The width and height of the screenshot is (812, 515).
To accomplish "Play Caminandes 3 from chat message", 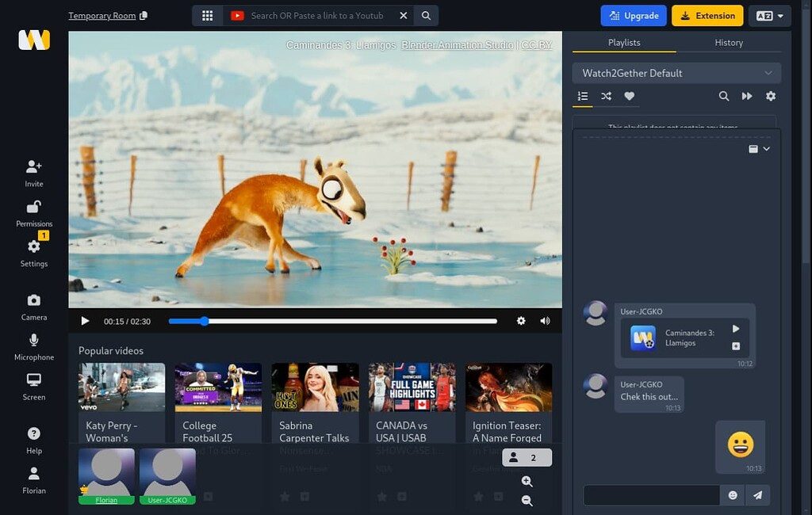I will pyautogui.click(x=736, y=329).
